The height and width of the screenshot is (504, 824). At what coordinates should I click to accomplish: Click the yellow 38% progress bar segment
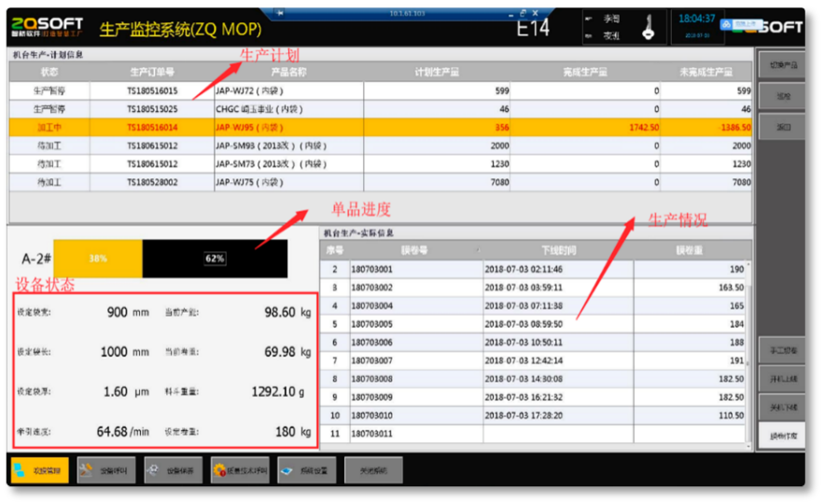98,258
